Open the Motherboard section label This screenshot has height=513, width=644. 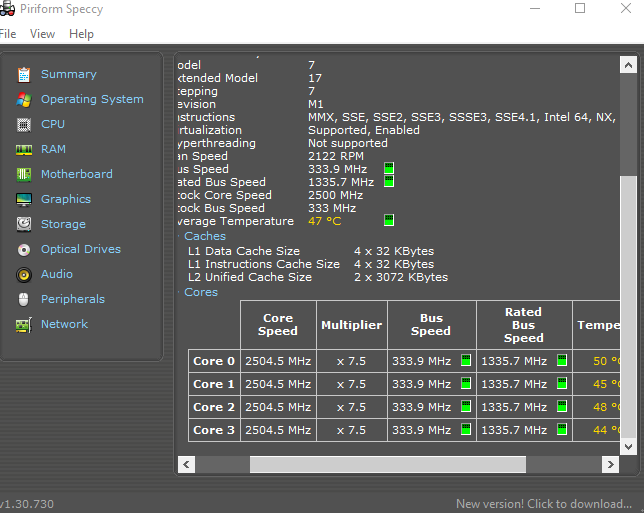coord(77,174)
